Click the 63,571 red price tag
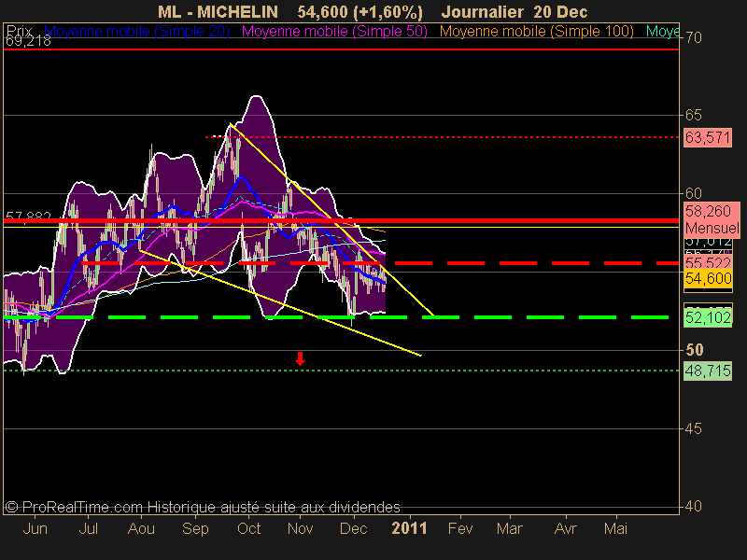Screen dimensions: 747x560 tap(708, 137)
